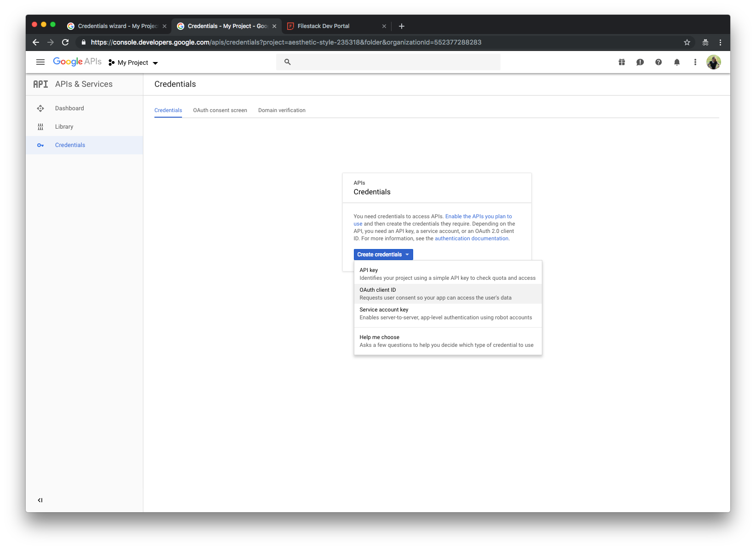Close the Credentials - My Project tab

[x=274, y=26]
